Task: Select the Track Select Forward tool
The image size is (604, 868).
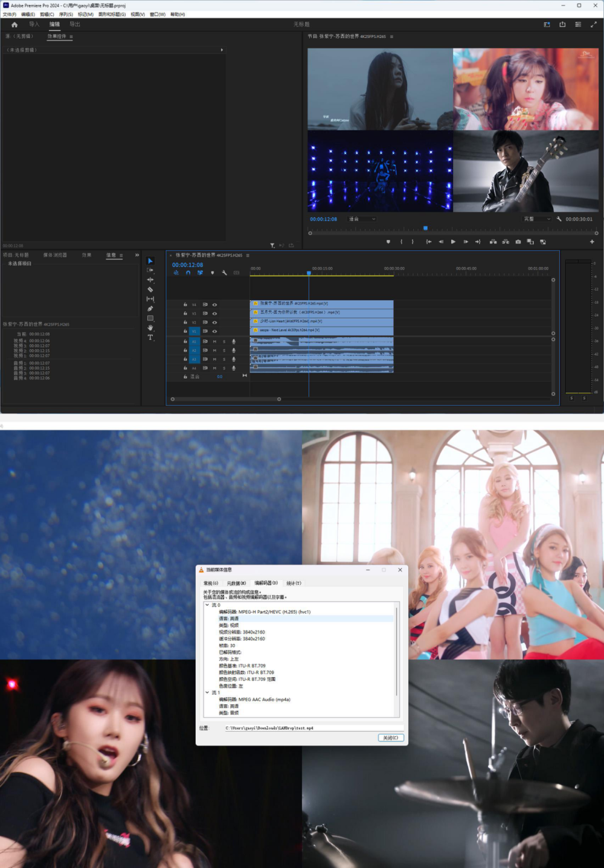Action: click(x=150, y=270)
